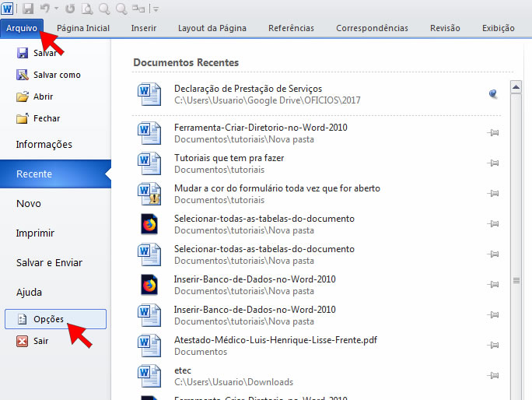Screen dimensions: 532x400
Task: Click the Documentos Recentes heading
Action: pyautogui.click(x=186, y=62)
